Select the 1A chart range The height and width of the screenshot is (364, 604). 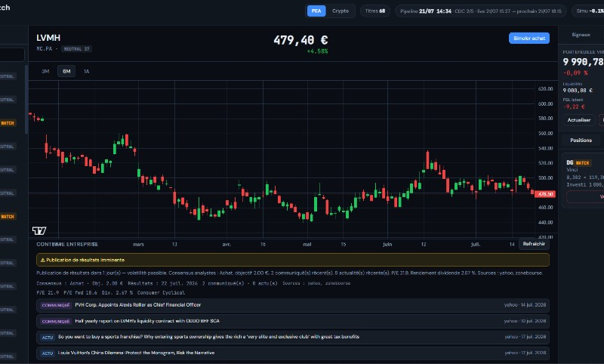tap(87, 71)
